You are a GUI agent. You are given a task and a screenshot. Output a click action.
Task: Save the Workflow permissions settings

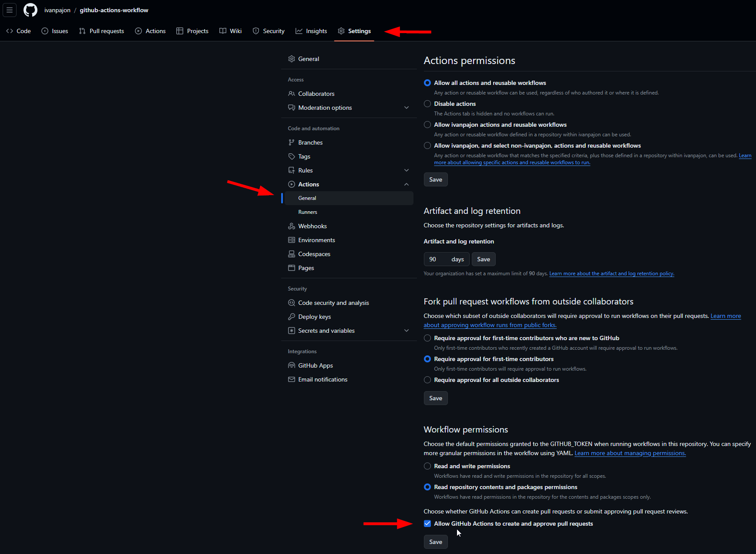pyautogui.click(x=436, y=542)
